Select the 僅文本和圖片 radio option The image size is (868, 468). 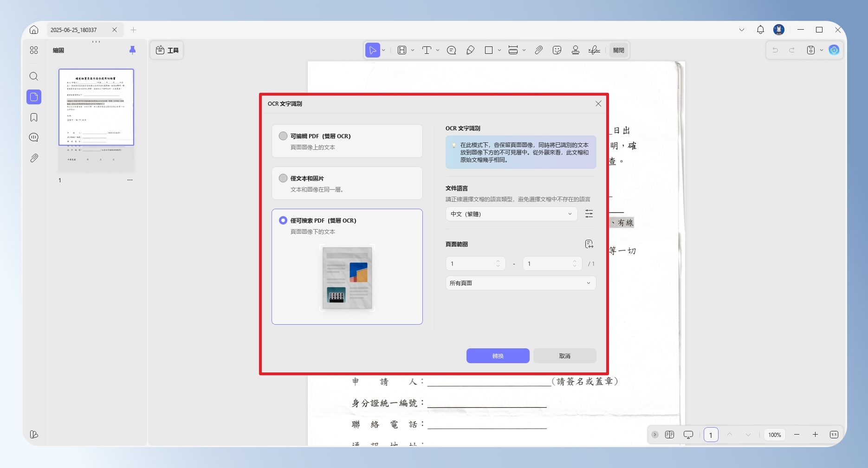coord(283,178)
